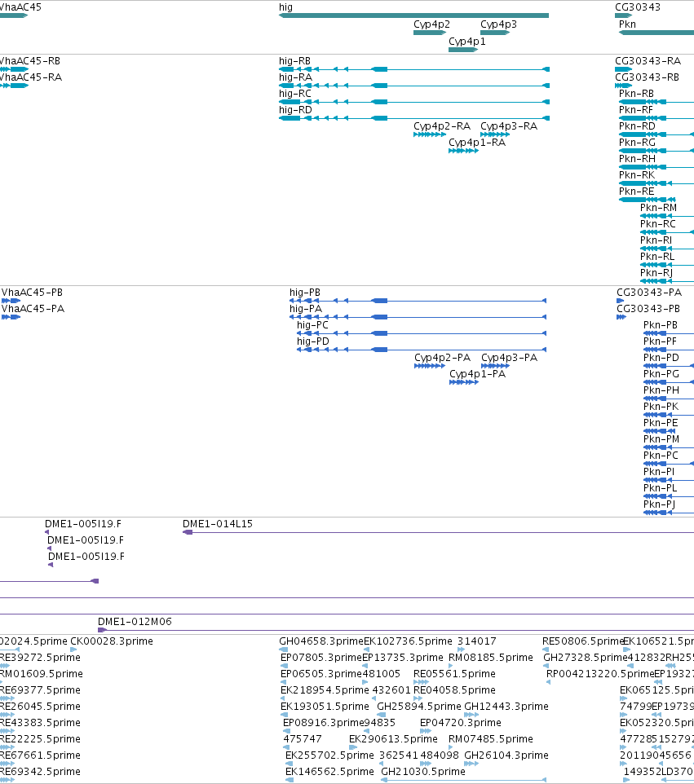Click the Pkn-PH protein label
The image size is (694, 784).
661,390
